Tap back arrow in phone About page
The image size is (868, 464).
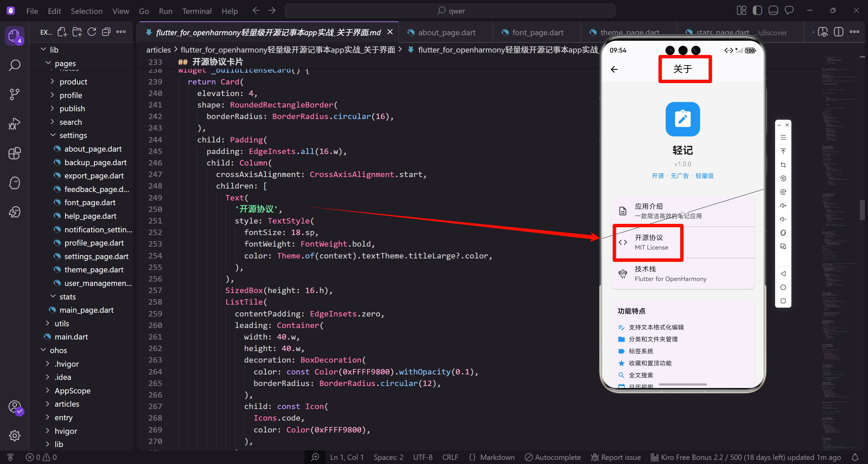(x=614, y=70)
